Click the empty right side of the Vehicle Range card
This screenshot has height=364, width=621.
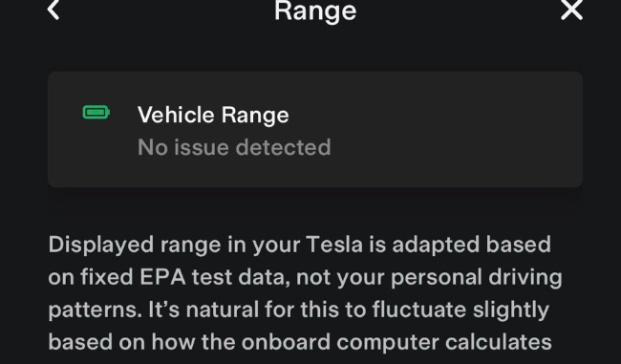456,129
